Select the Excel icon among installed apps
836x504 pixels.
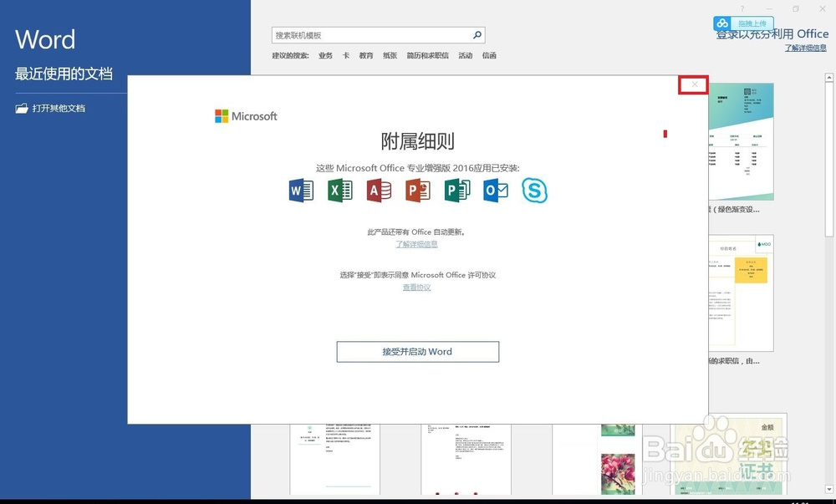point(339,190)
